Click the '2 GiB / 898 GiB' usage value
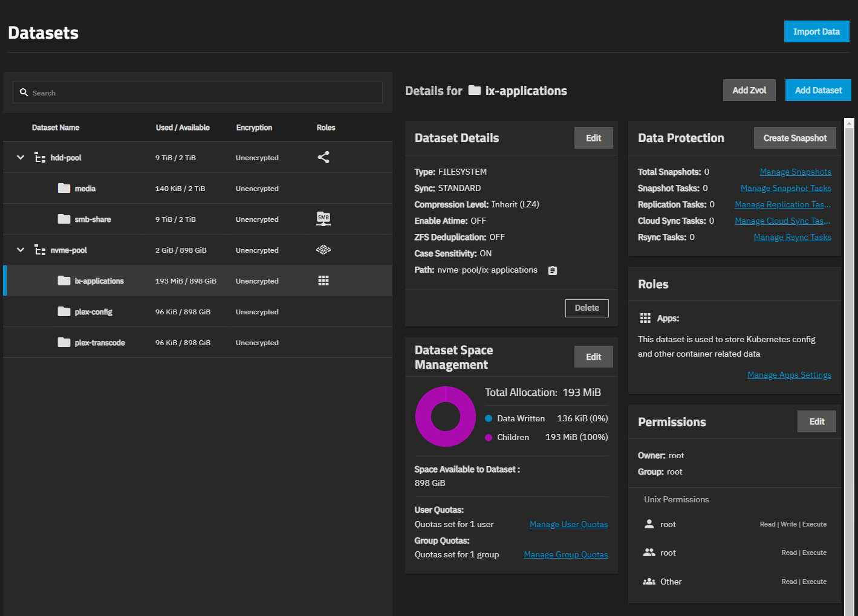The image size is (858, 616). coord(181,250)
